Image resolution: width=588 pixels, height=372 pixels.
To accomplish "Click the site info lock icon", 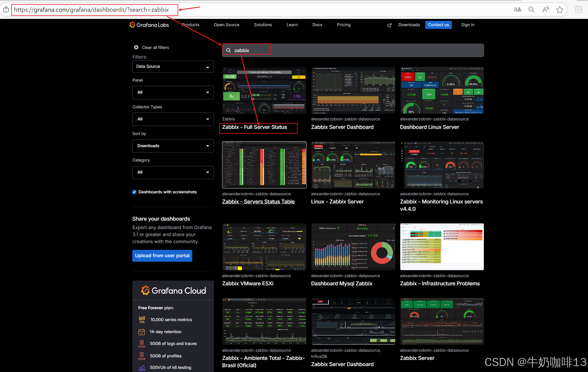I will click(x=6, y=10).
